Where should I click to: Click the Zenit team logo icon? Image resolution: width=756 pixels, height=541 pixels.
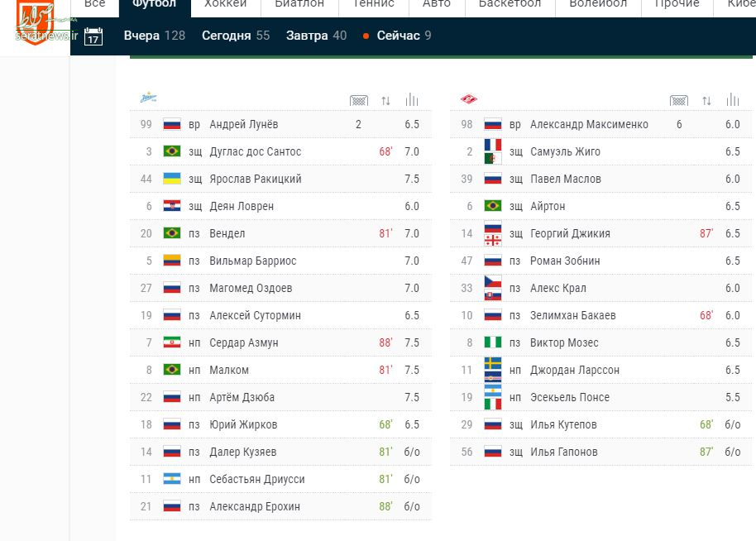pyautogui.click(x=148, y=99)
